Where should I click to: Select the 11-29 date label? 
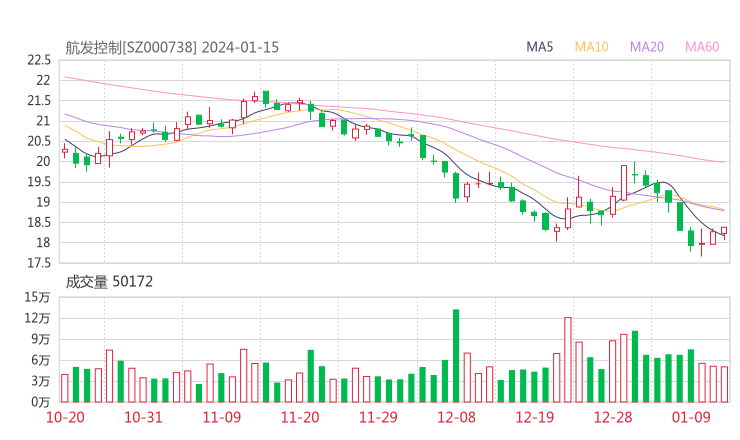[378, 417]
